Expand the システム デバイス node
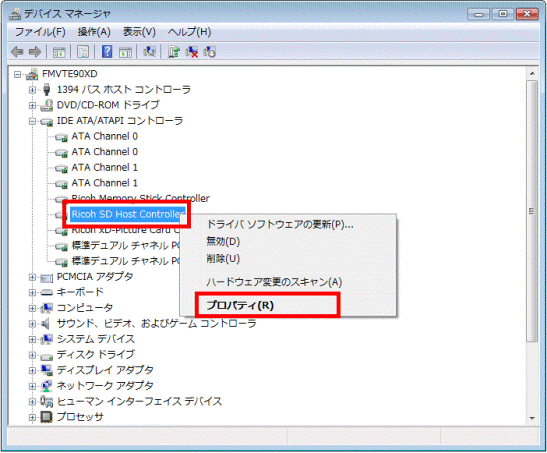 [x=32, y=339]
